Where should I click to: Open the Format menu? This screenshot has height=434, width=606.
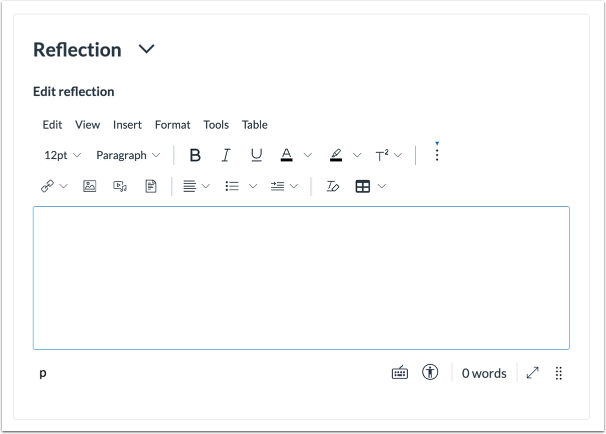[x=172, y=125]
